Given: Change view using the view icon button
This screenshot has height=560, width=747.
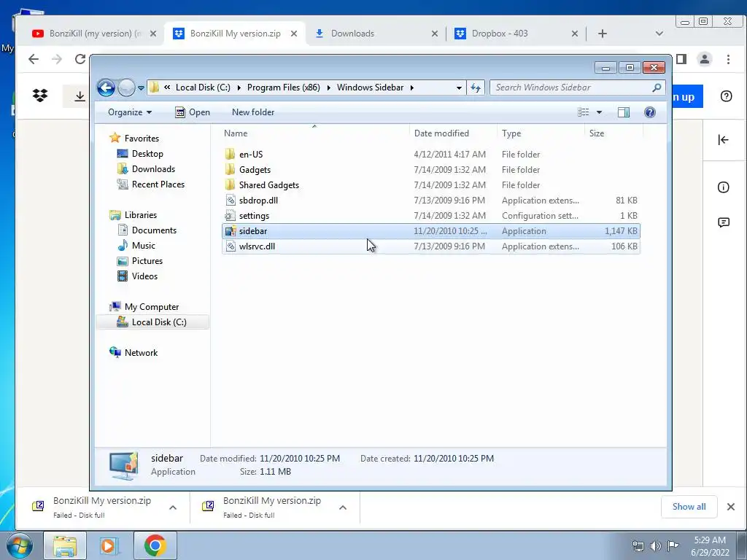Looking at the screenshot, I should [x=583, y=112].
